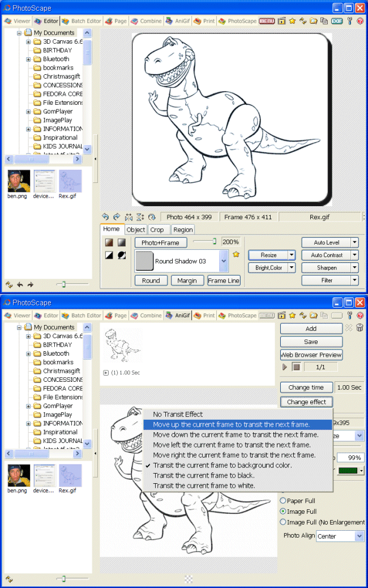Viewport: 368px width, 588px height.
Task: Open Auto Level dropdown arrow
Action: click(354, 242)
